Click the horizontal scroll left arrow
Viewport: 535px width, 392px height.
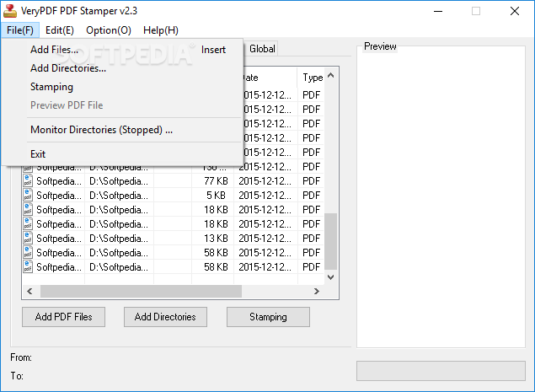[x=30, y=291]
